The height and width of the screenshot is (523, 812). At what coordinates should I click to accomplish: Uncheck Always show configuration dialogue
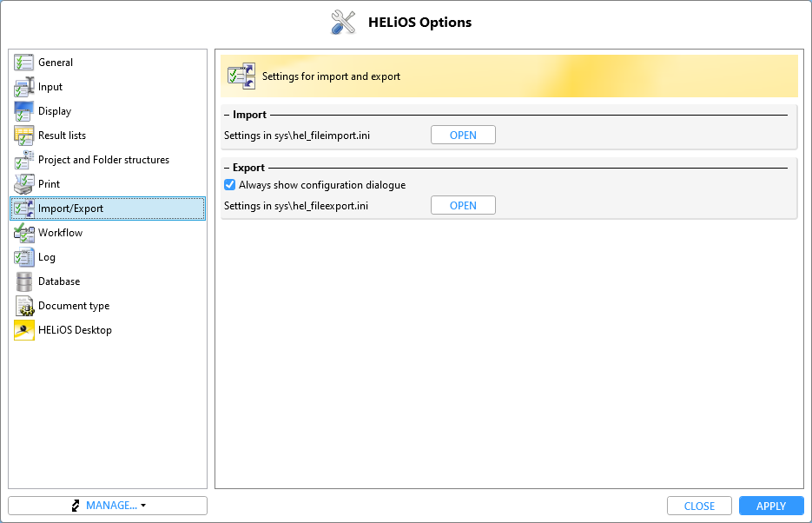point(230,185)
